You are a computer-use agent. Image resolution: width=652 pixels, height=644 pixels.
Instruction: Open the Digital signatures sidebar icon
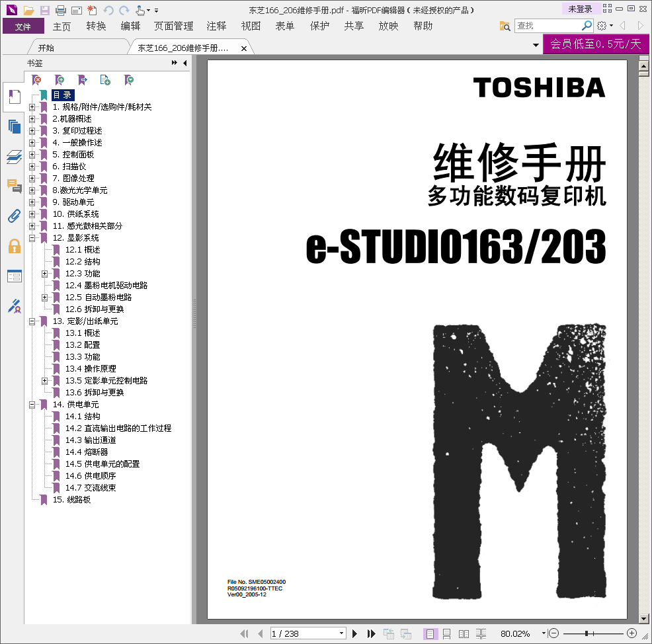[14, 306]
